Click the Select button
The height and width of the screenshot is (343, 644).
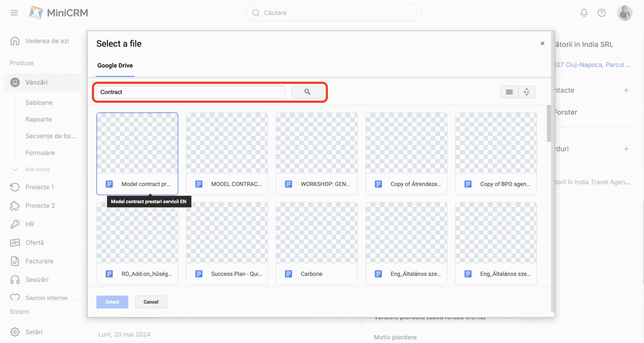(112, 302)
